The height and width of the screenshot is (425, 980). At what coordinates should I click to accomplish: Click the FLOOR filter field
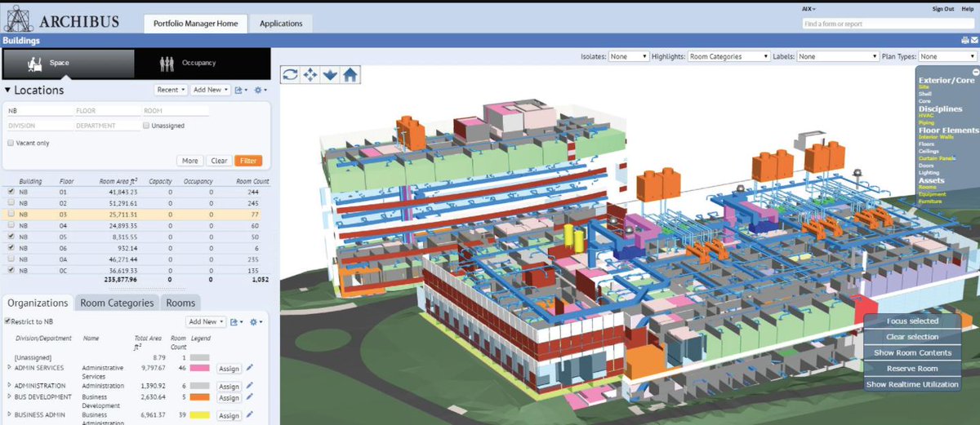pos(106,110)
